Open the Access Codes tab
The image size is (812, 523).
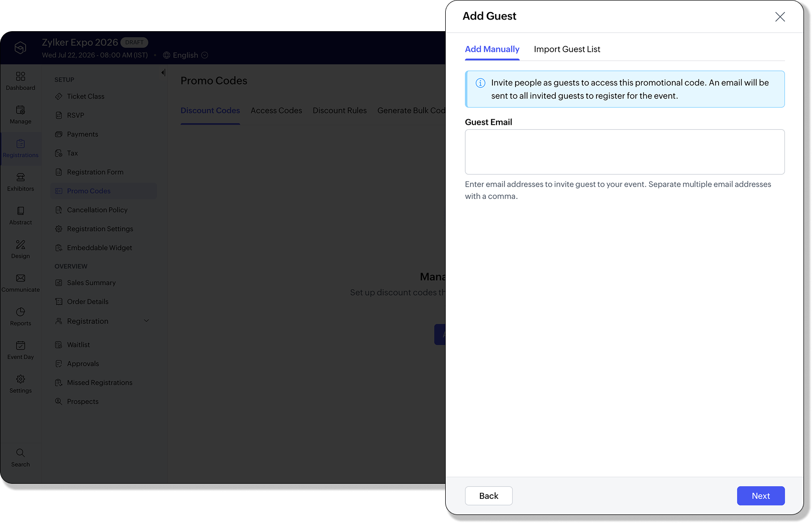[276, 111]
